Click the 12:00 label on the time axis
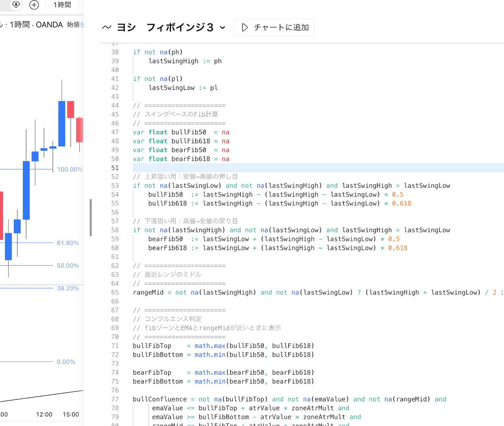Screen dimensions: 504x426 [x=44, y=414]
